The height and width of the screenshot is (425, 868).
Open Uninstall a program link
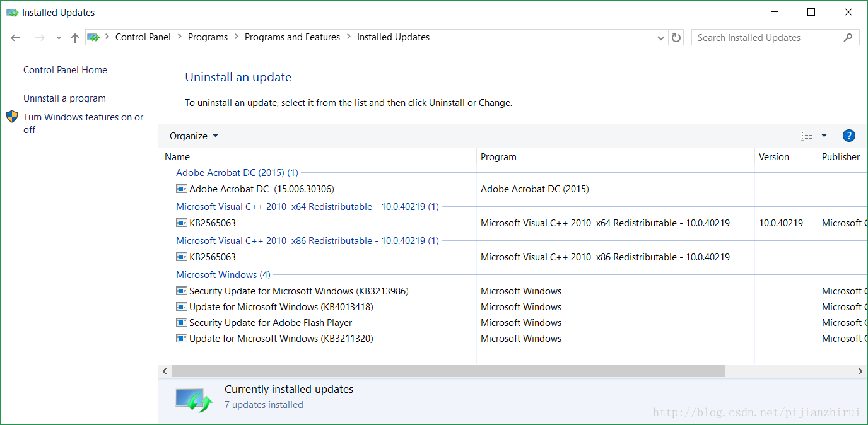point(64,98)
